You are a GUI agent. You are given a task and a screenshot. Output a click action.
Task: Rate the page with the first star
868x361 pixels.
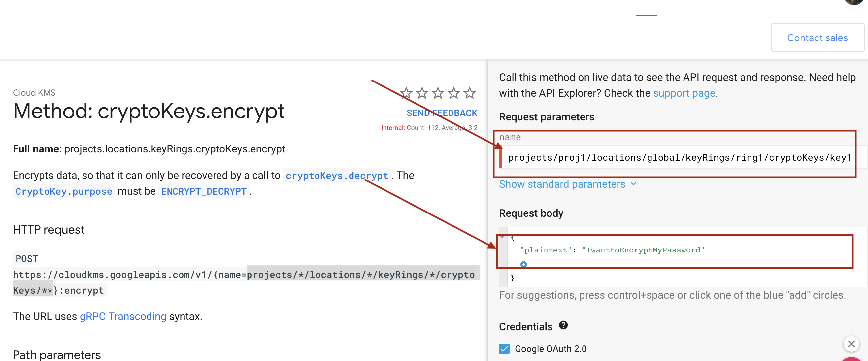coord(406,93)
